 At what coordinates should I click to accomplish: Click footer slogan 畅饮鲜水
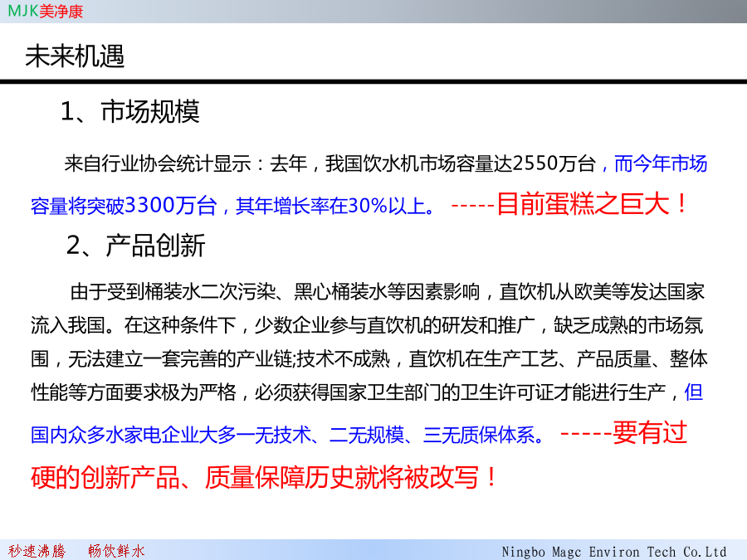pos(116,551)
